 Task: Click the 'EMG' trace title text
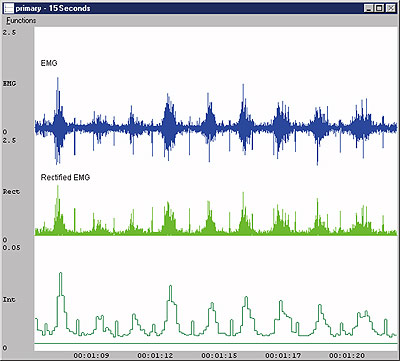49,63
